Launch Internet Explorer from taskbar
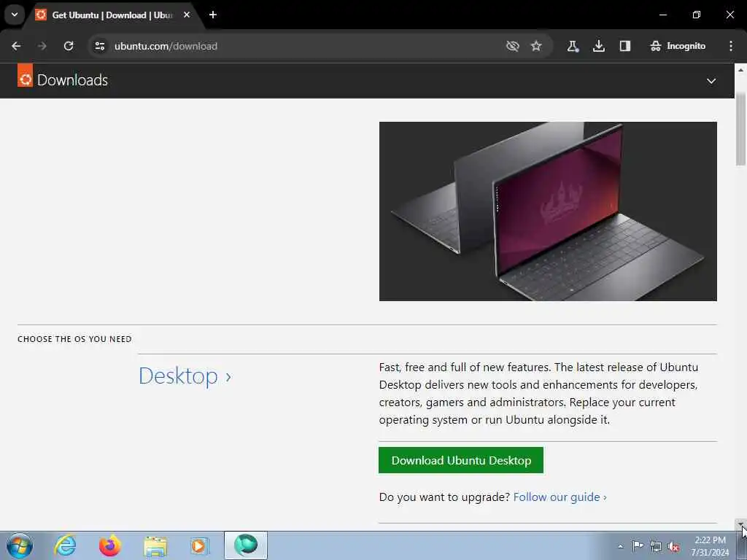747x560 pixels. click(x=65, y=545)
